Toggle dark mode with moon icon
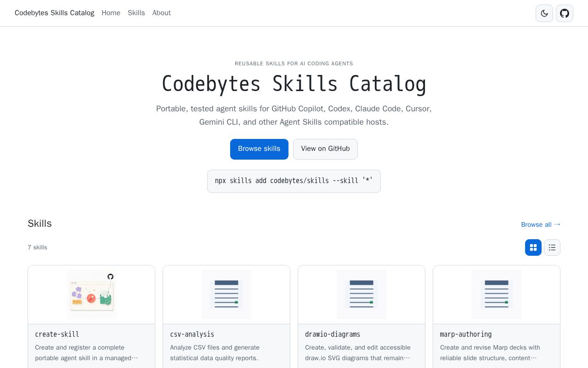Viewport: 588px width, 368px height. 544,13
